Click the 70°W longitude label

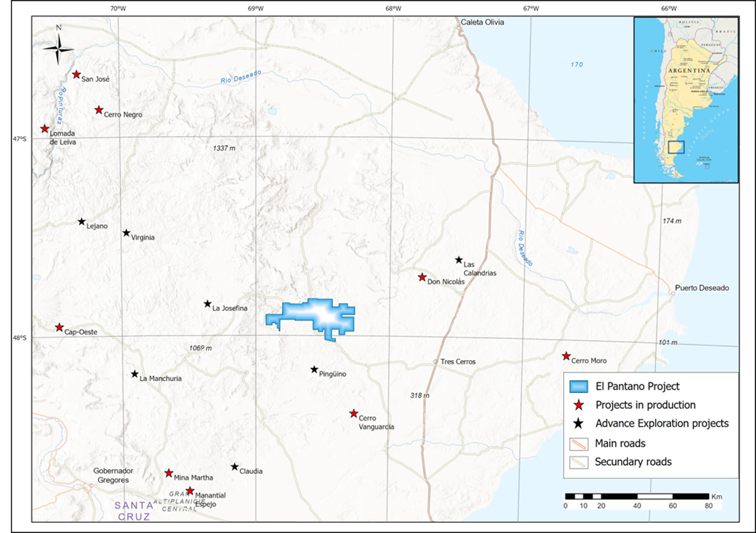(118, 9)
